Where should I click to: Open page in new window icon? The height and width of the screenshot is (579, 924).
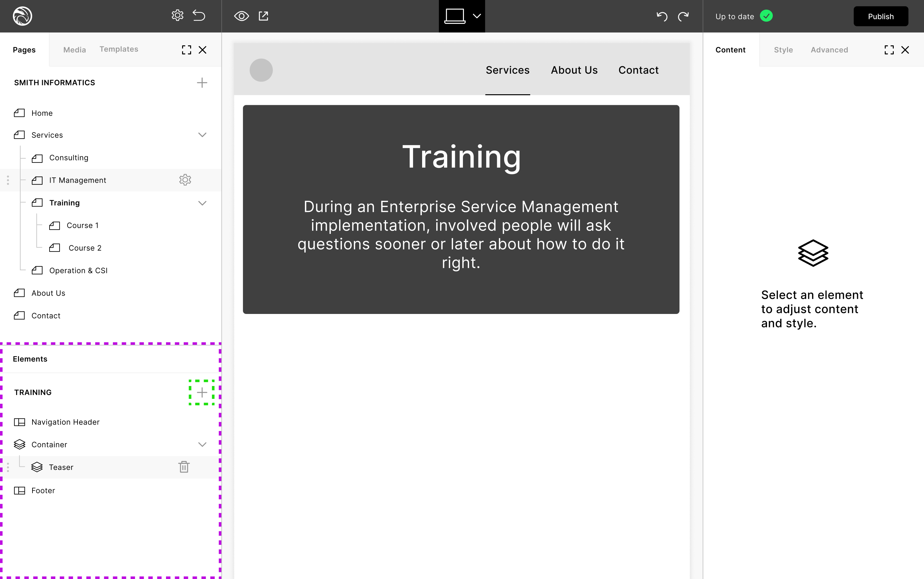(263, 16)
